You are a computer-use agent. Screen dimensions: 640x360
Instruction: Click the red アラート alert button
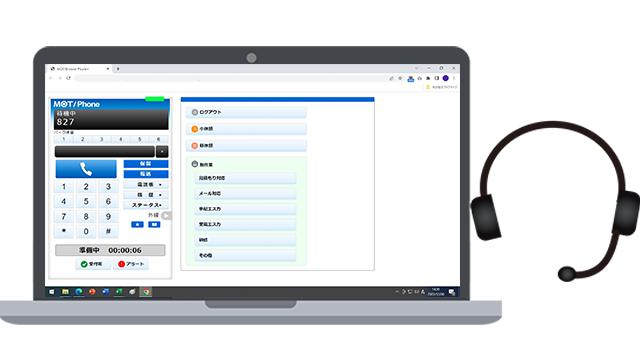[131, 264]
